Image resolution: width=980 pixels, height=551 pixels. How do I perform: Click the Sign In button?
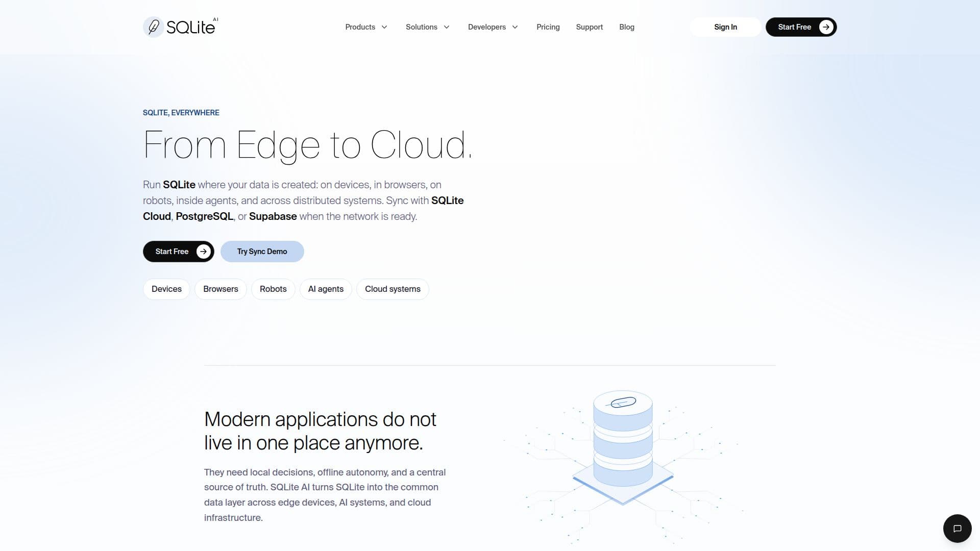(725, 27)
